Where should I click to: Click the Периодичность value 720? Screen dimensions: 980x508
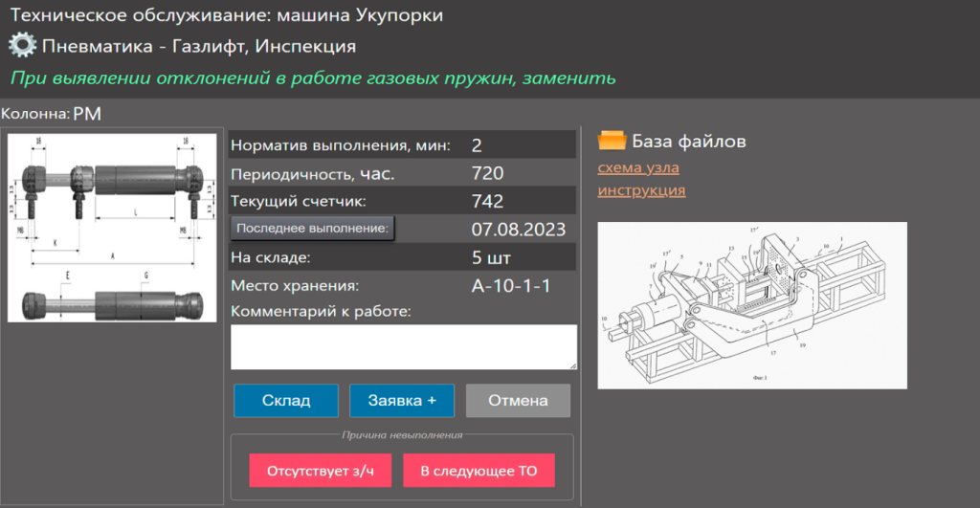tap(488, 174)
